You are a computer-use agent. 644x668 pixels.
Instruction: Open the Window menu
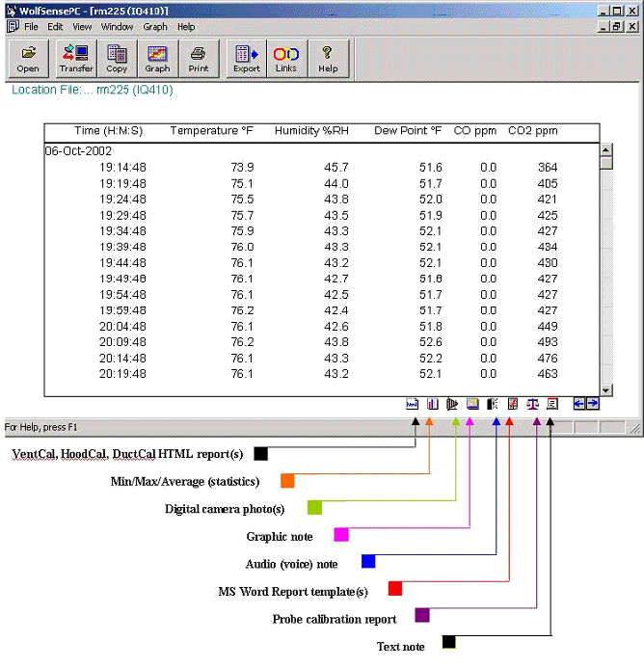(118, 27)
